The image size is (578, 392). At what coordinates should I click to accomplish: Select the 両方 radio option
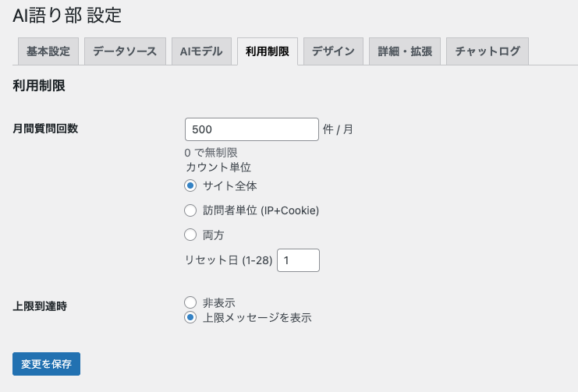click(190, 235)
